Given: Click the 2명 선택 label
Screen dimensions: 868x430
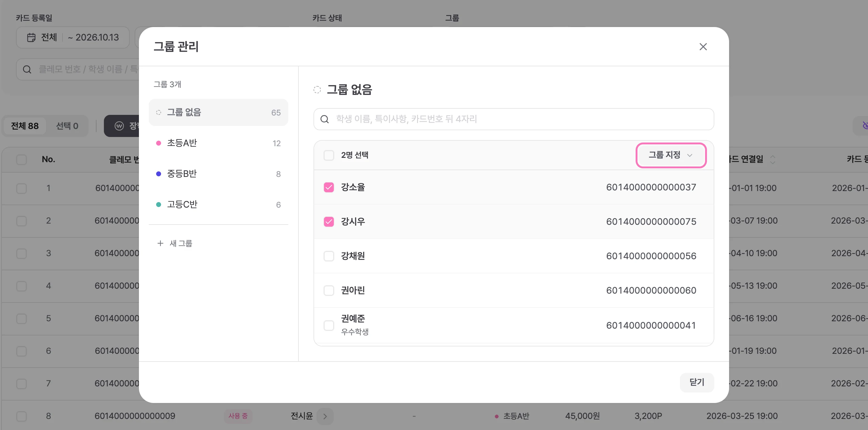Looking at the screenshot, I should [x=354, y=155].
